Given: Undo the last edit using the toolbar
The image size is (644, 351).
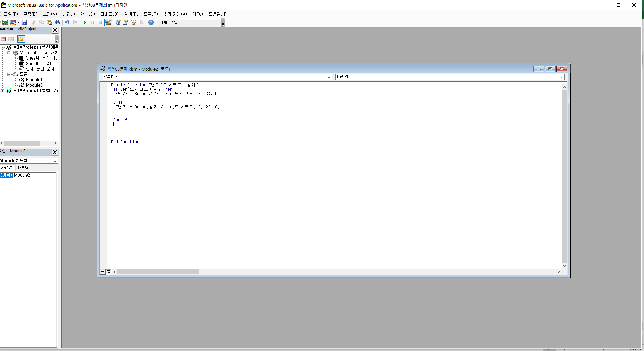Looking at the screenshot, I should click(x=67, y=22).
